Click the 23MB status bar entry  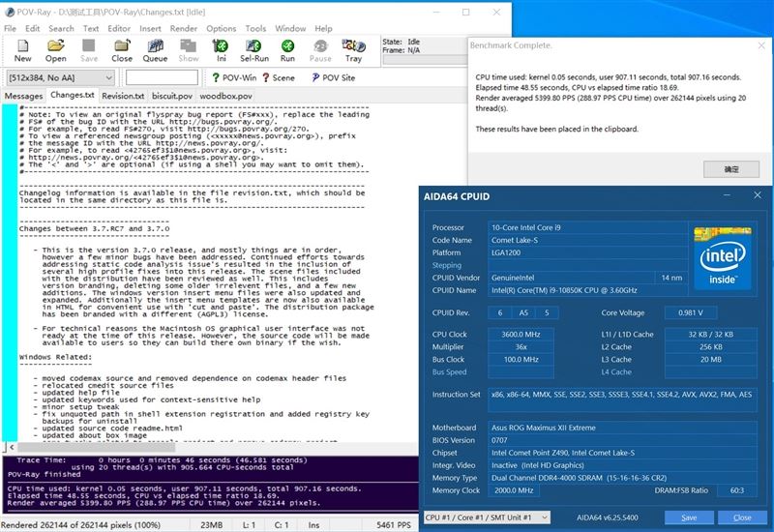pyautogui.click(x=211, y=525)
